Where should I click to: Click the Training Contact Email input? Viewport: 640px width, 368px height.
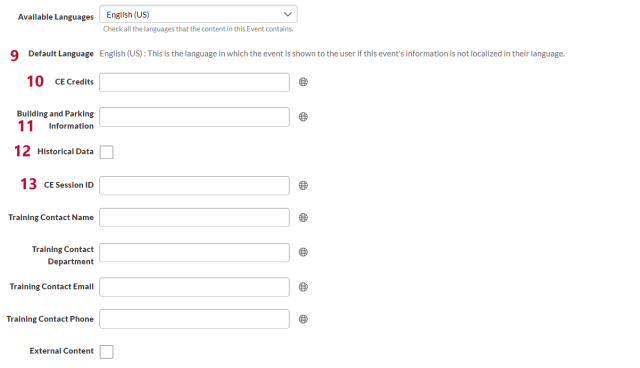194,287
